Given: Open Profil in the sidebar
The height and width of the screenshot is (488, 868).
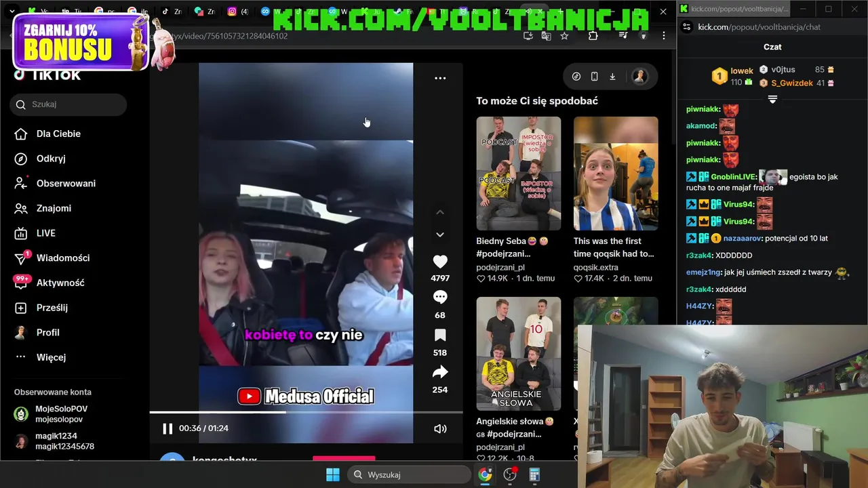Looking at the screenshot, I should pyautogui.click(x=48, y=332).
